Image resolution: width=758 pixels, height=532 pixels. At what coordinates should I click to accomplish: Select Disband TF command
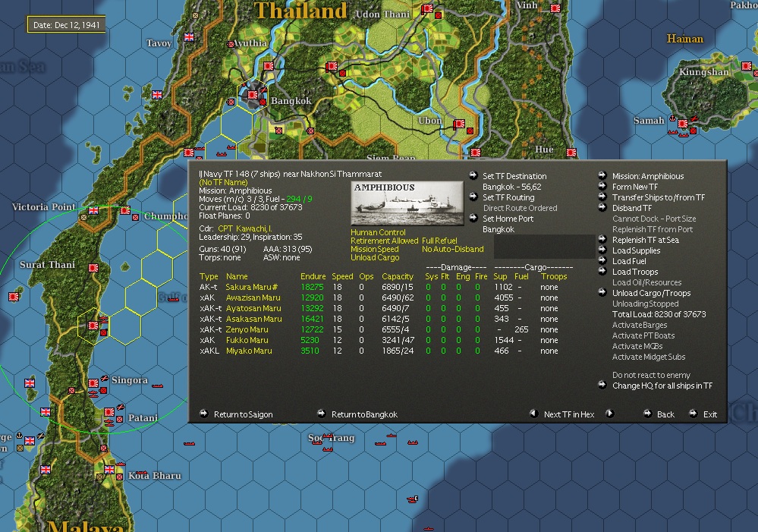tap(632, 208)
